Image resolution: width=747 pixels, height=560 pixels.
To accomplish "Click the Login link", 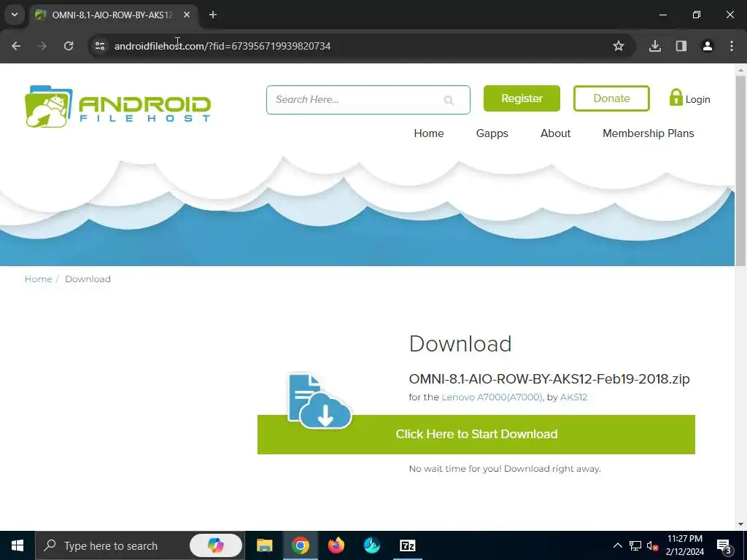I will [697, 99].
